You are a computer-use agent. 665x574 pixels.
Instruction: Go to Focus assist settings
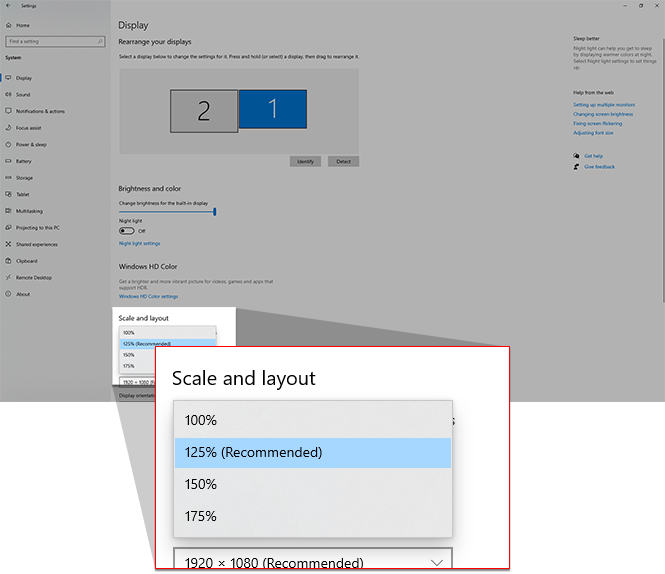[x=55, y=128]
